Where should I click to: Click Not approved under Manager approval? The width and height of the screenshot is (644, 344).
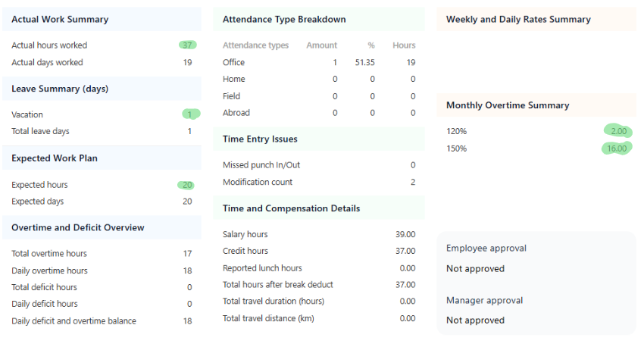pos(475,321)
